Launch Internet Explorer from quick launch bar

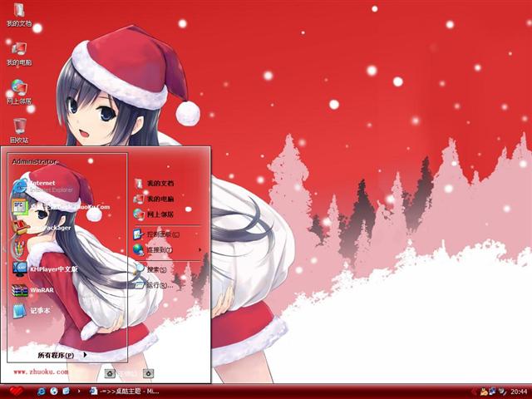click(42, 392)
